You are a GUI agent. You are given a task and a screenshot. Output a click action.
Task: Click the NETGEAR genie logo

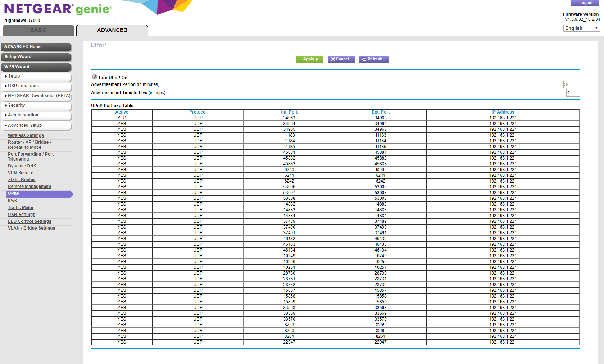tap(58, 9)
